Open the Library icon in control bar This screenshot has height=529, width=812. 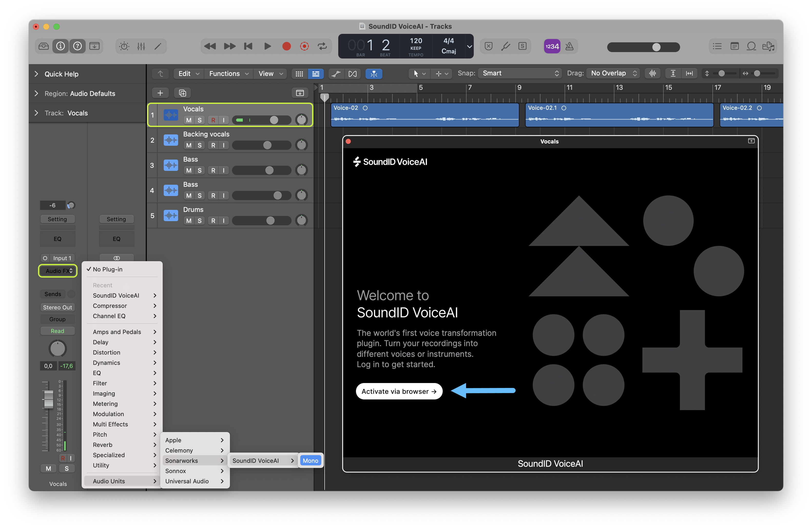pos(44,46)
